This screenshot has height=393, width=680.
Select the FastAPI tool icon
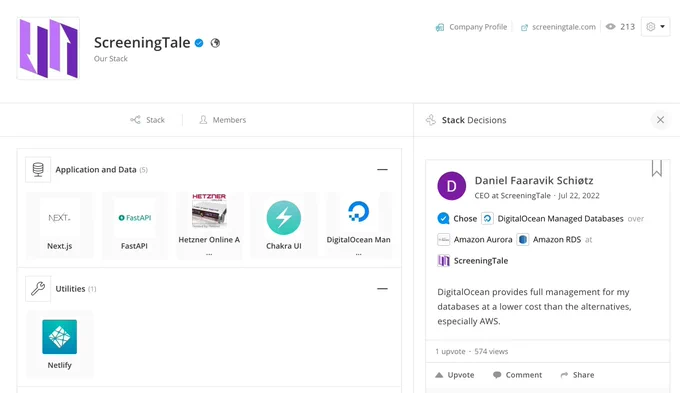click(x=134, y=218)
